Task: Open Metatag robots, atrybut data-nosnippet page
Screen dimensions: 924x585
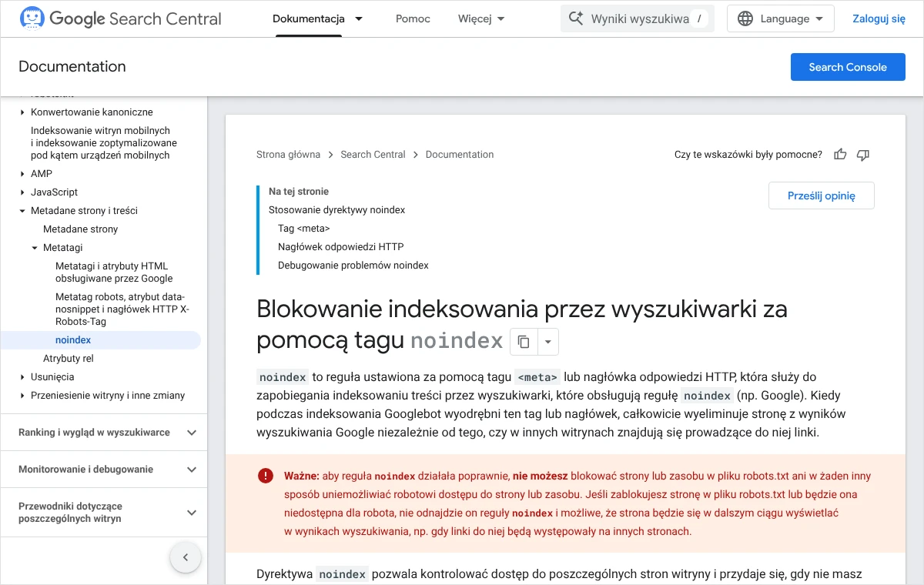Action: (122, 309)
